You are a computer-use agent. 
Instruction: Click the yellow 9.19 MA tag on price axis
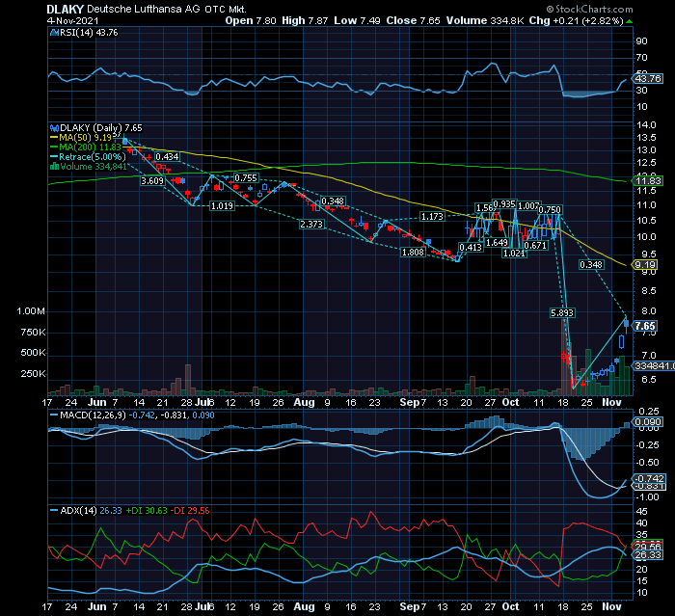coord(645,265)
